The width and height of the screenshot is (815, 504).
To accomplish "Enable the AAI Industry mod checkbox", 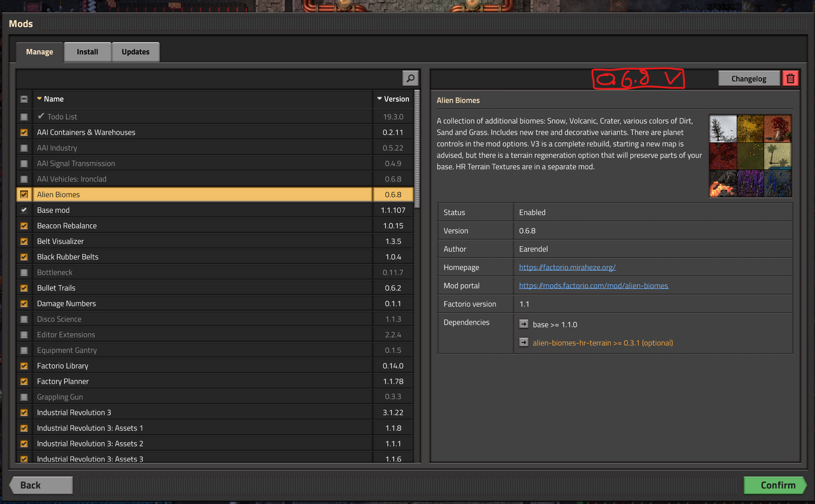I will pos(24,148).
